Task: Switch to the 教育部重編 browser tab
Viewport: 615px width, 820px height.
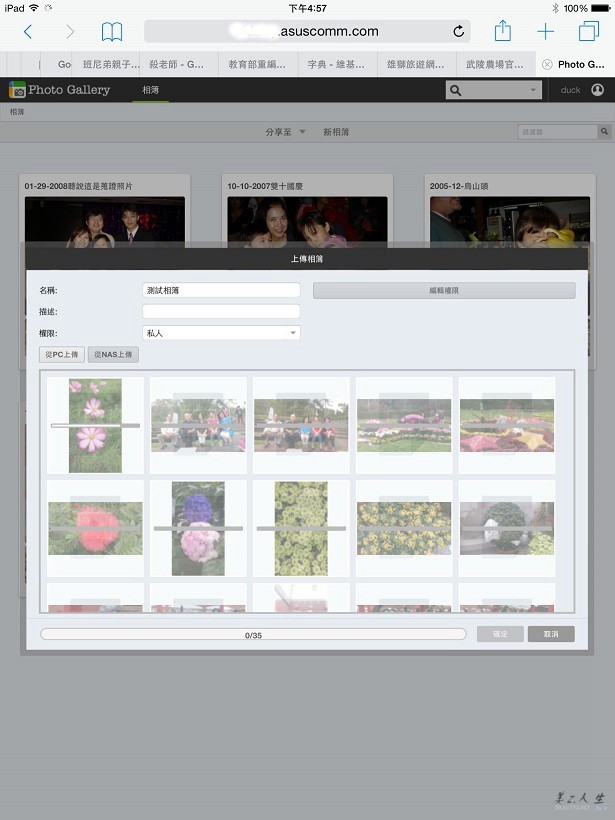Action: pyautogui.click(x=258, y=64)
